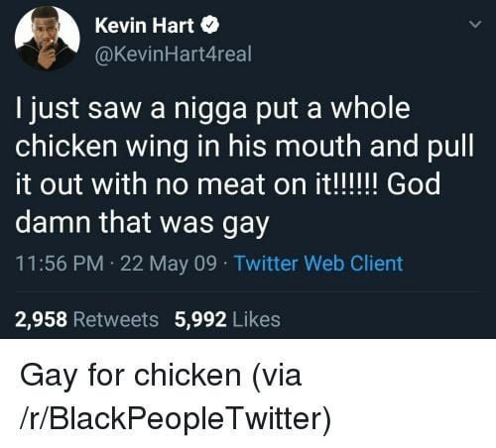Open the tweet options chevron menu
The image size is (496, 448).
475,25
